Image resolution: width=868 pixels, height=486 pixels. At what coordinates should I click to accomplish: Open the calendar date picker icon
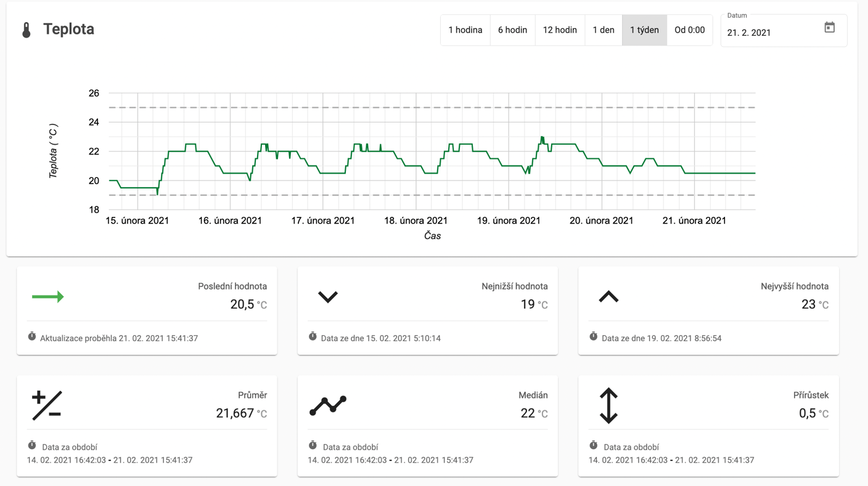coord(829,28)
